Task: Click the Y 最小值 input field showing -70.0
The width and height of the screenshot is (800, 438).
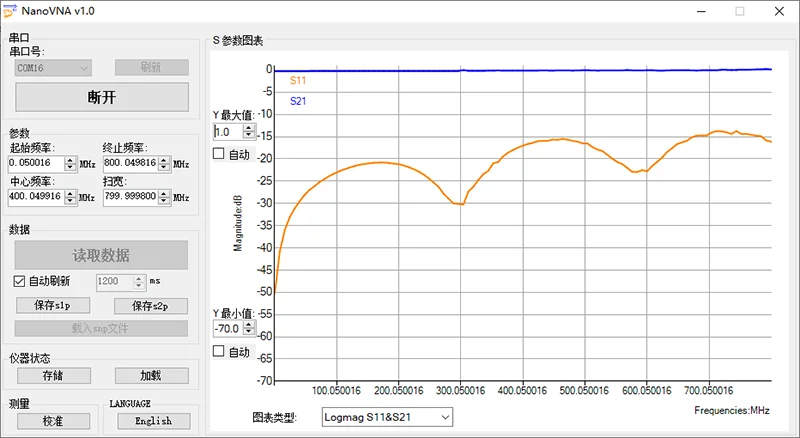Action: [x=228, y=329]
